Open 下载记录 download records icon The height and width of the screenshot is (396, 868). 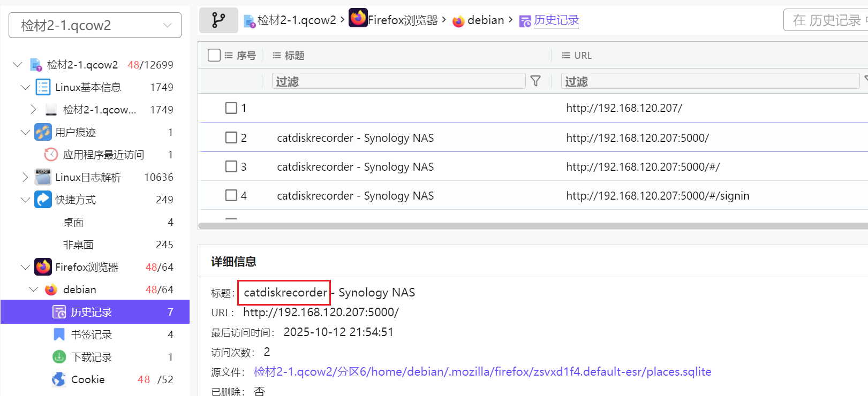59,356
